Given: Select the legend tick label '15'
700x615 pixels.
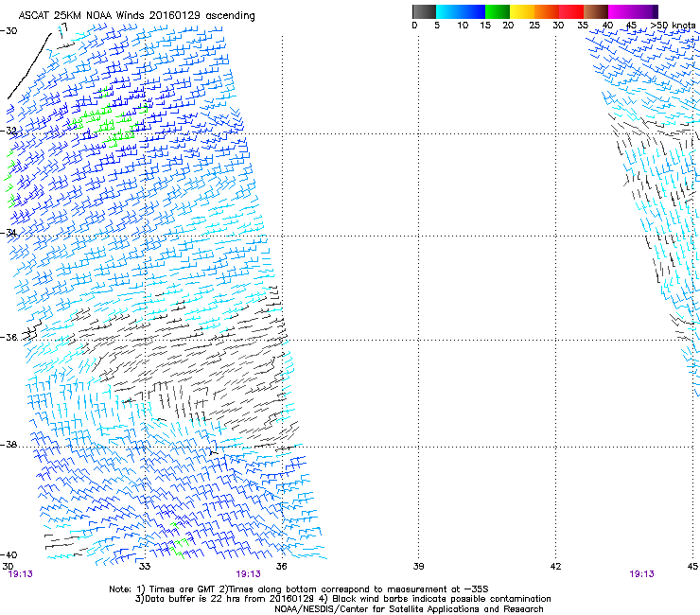Looking at the screenshot, I should [485, 26].
